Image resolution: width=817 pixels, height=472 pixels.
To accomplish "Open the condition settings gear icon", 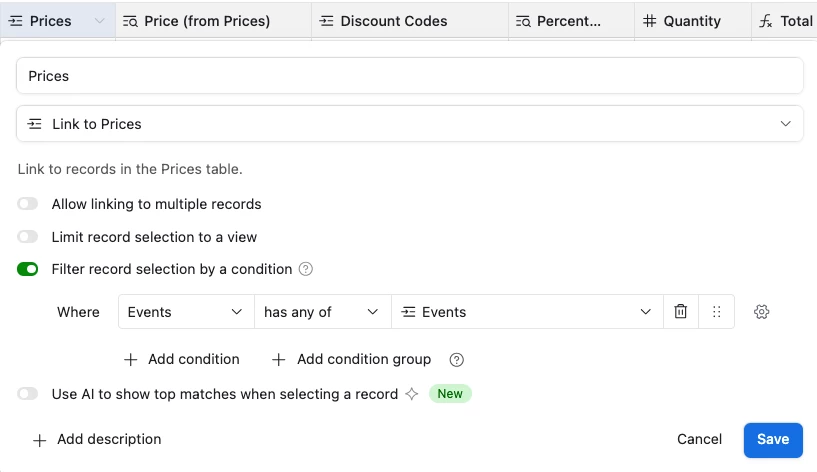I will [762, 312].
